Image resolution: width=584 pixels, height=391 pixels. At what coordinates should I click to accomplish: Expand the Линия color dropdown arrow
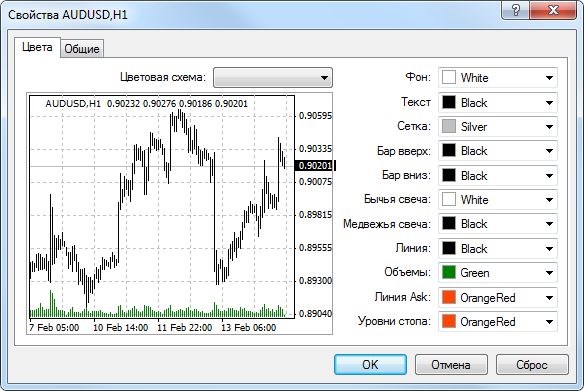tap(549, 248)
